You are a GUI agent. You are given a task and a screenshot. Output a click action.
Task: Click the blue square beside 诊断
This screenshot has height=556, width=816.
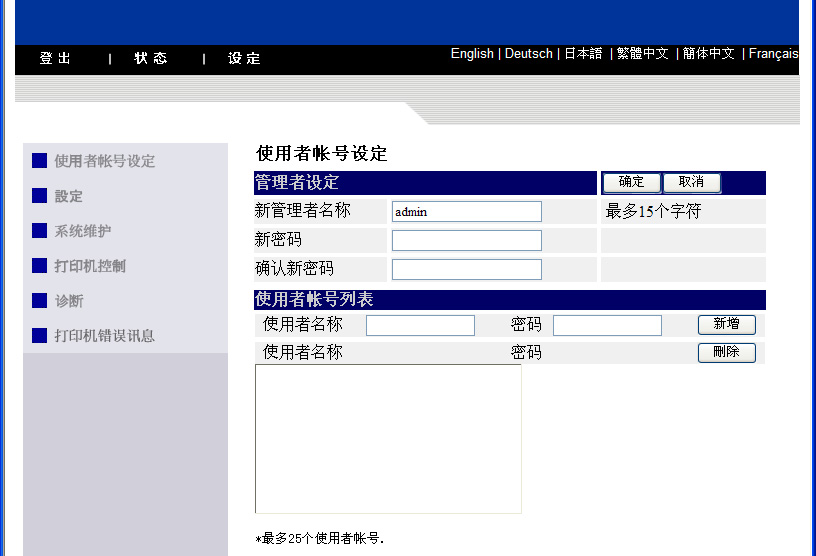coord(40,301)
